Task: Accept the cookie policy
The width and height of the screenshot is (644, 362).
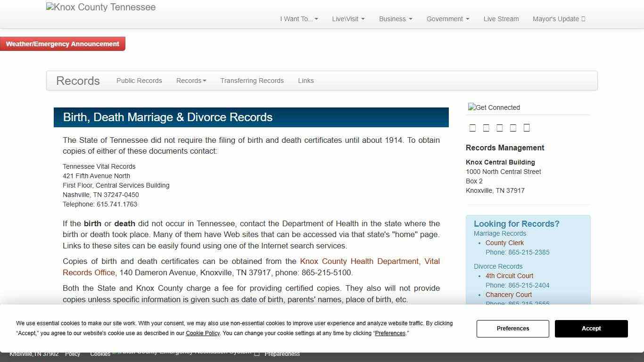Action: (591, 329)
